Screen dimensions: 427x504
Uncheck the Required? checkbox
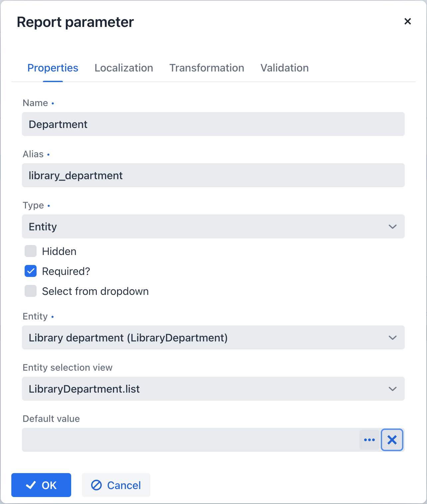point(31,271)
